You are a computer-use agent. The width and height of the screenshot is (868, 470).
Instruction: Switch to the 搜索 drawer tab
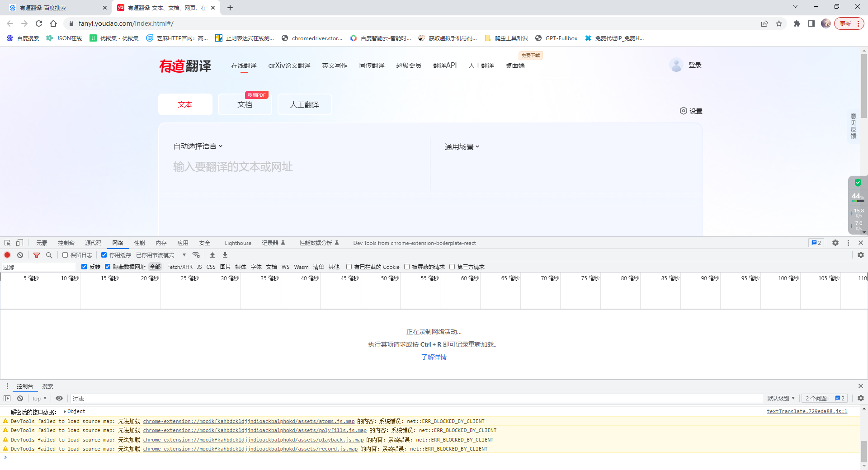[47, 386]
